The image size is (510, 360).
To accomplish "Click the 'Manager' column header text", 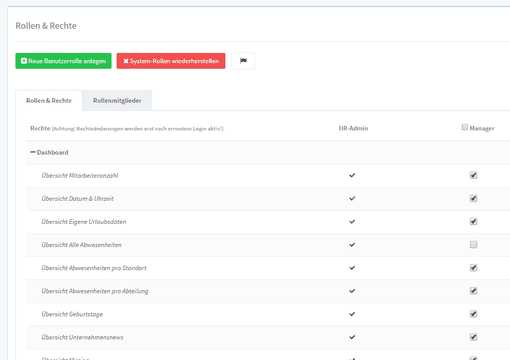I will 482,128.
